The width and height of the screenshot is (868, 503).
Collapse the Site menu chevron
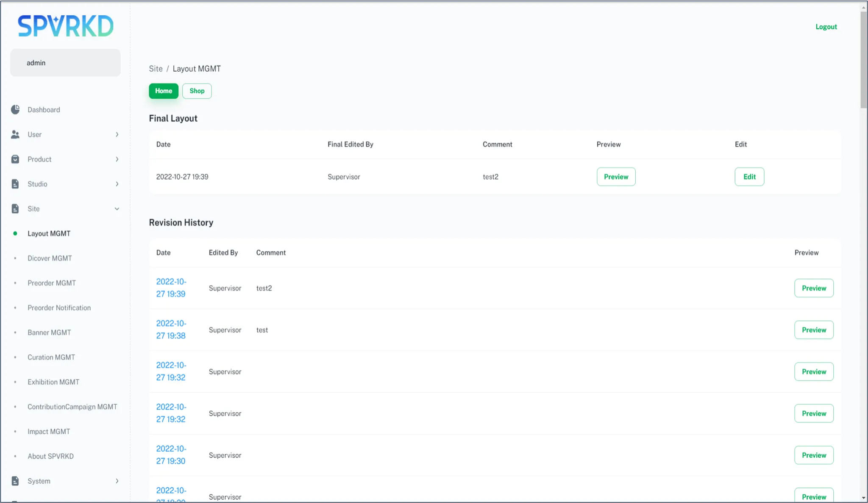117,209
